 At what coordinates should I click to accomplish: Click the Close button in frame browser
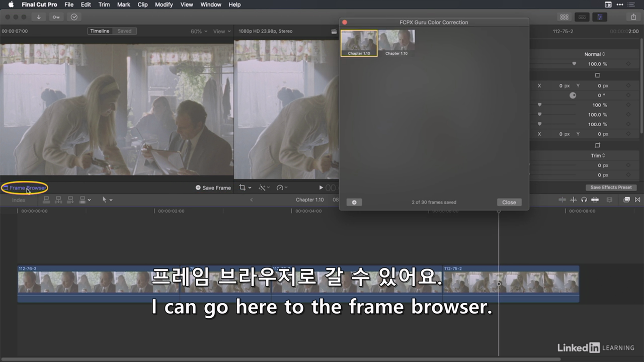(x=509, y=202)
